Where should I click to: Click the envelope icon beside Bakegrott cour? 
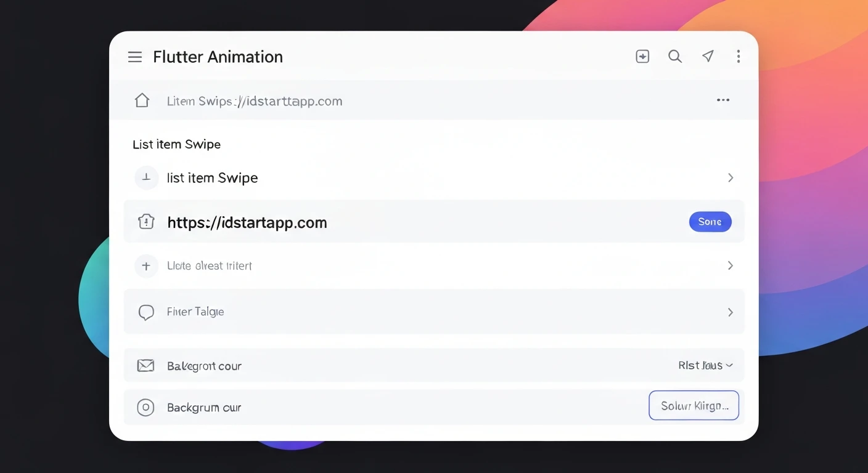(x=145, y=366)
